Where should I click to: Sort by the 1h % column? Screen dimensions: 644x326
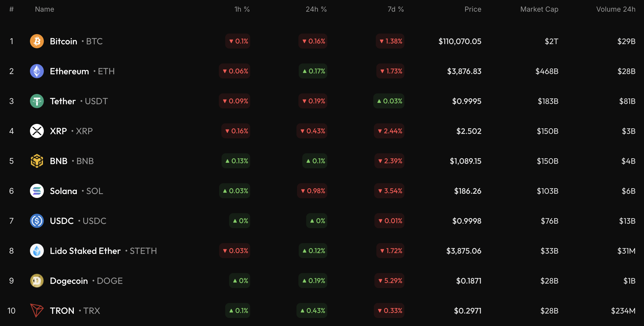242,9
